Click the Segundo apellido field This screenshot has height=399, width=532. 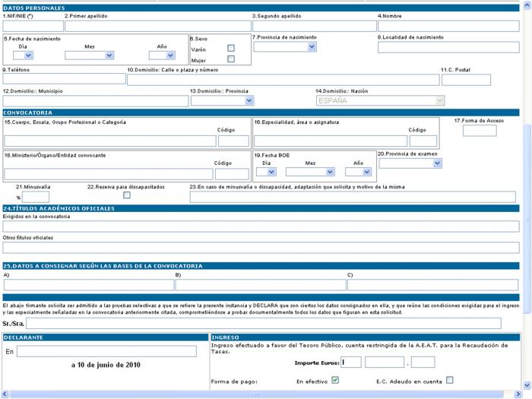pyautogui.click(x=314, y=26)
